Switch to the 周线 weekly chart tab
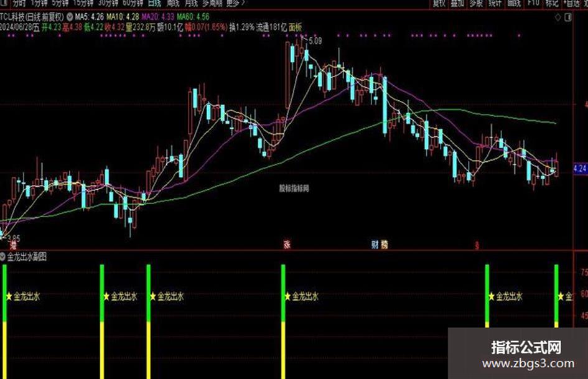The height and width of the screenshot is (379, 588). [x=173, y=3]
